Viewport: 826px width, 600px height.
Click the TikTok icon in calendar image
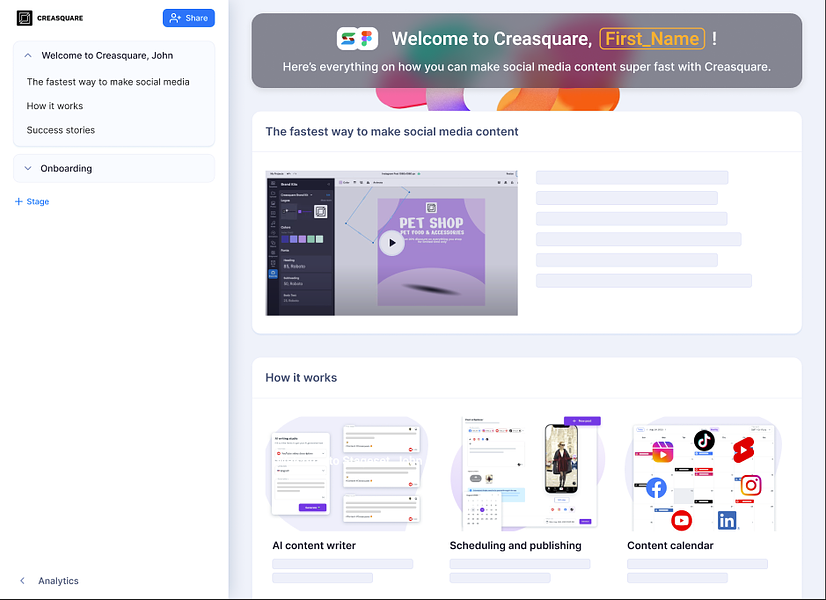tap(704, 440)
